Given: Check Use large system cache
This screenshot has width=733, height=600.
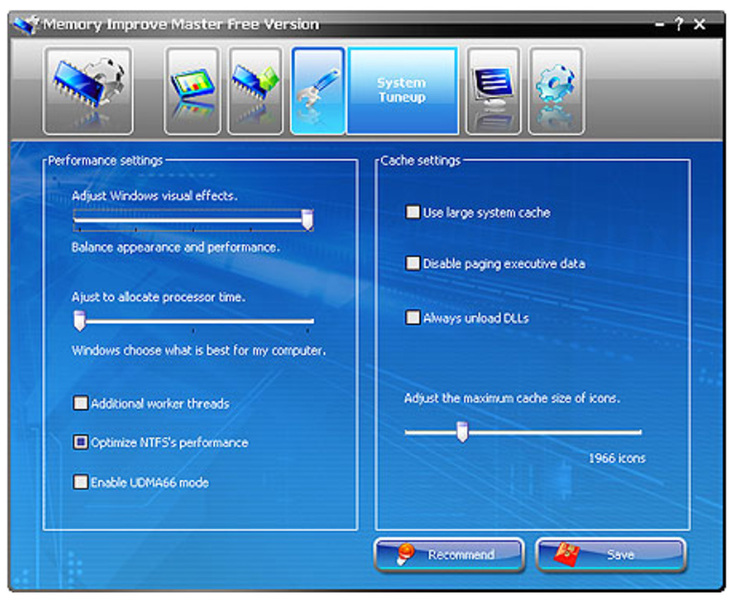Looking at the screenshot, I should click(x=412, y=212).
